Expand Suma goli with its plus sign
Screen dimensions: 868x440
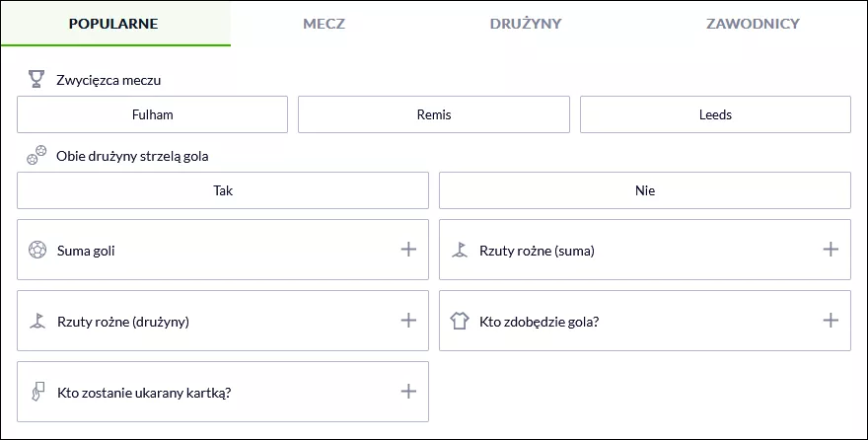click(x=408, y=250)
